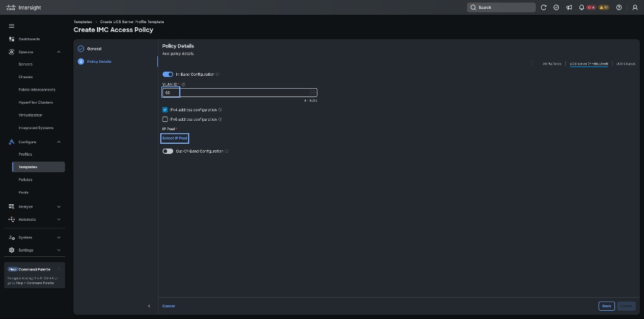The height and width of the screenshot is (319, 644).
Task: Open Virtualization in sidebar
Action: pyautogui.click(x=30, y=115)
